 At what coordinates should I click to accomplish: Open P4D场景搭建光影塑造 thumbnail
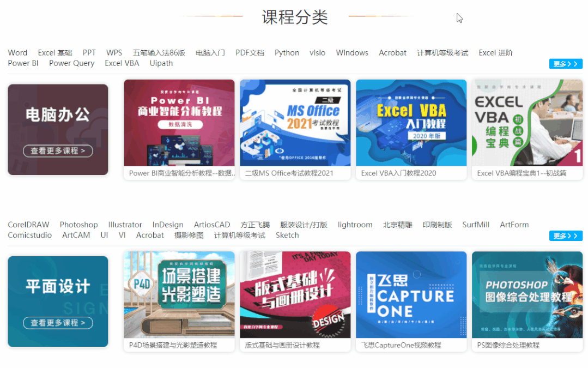179,294
